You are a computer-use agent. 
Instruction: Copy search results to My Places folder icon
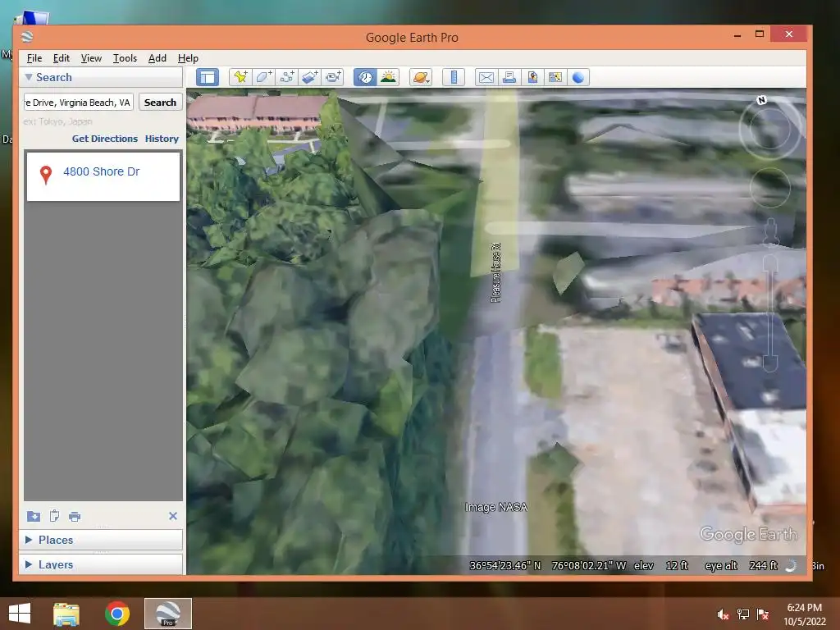(x=33, y=517)
